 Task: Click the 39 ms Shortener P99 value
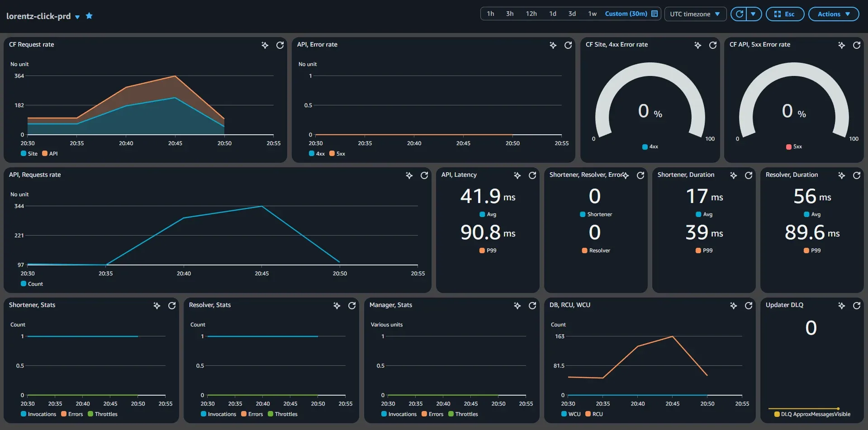(x=704, y=232)
